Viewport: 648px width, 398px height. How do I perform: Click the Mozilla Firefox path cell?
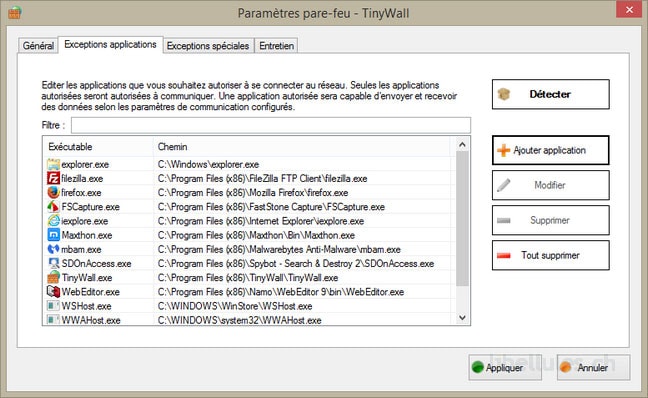click(253, 193)
